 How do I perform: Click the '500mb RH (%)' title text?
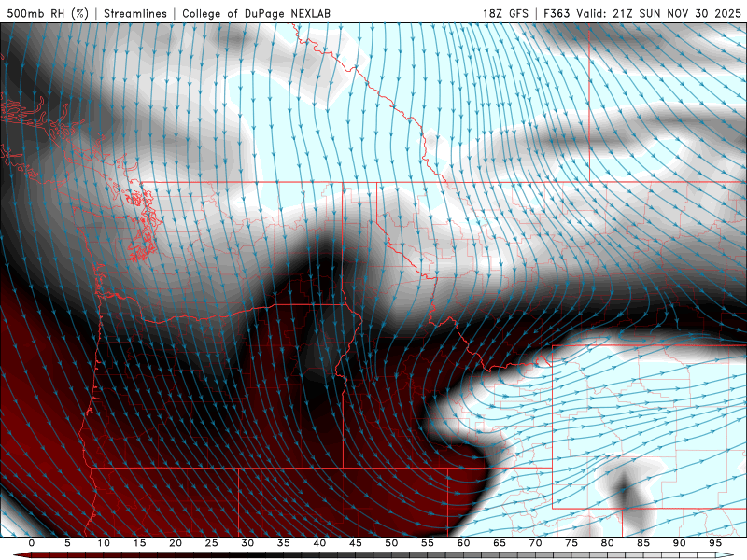coord(49,13)
